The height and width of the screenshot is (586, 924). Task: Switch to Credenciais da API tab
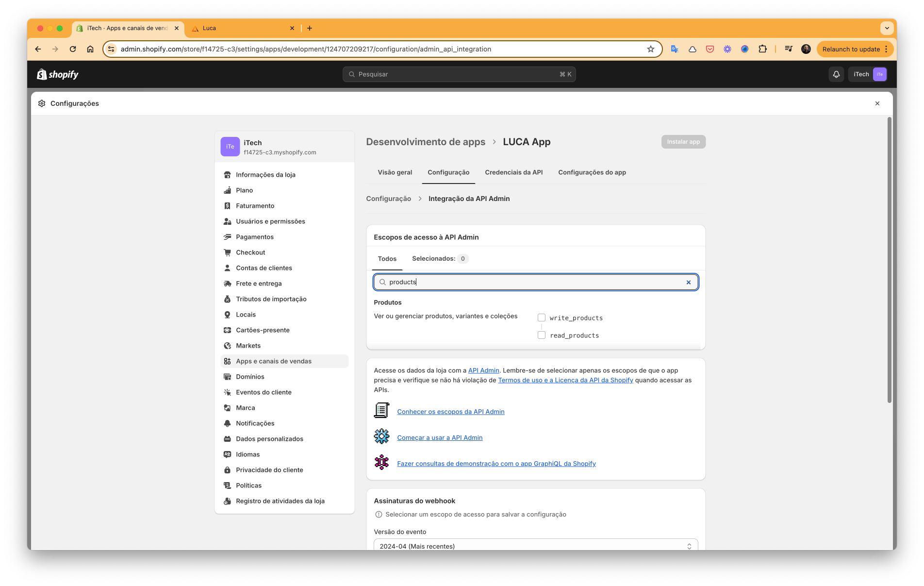coord(513,172)
